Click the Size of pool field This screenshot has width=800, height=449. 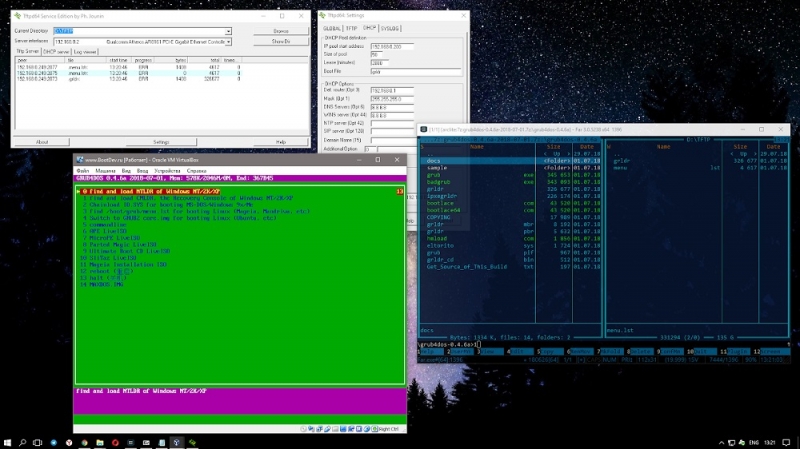[377, 55]
